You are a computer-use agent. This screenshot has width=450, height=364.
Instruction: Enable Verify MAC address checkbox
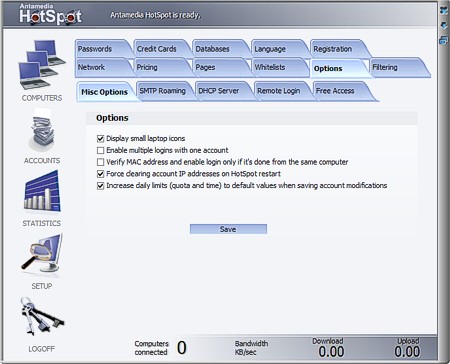[100, 162]
